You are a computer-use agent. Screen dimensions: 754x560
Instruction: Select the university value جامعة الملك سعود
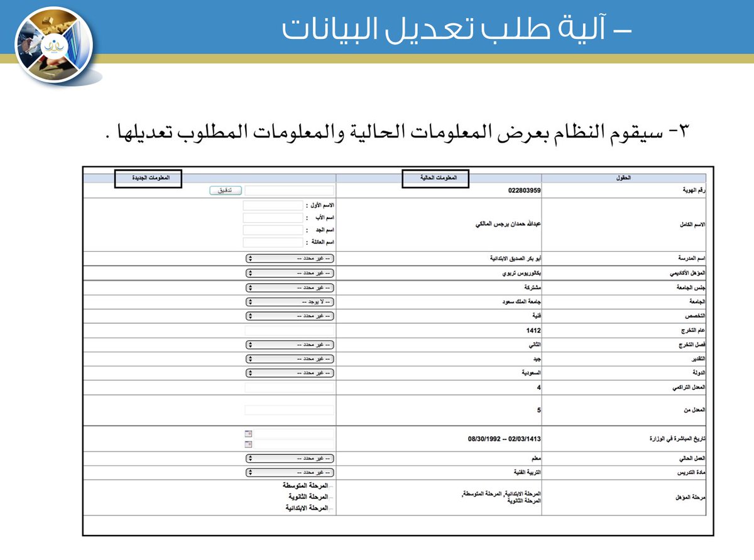(x=522, y=301)
